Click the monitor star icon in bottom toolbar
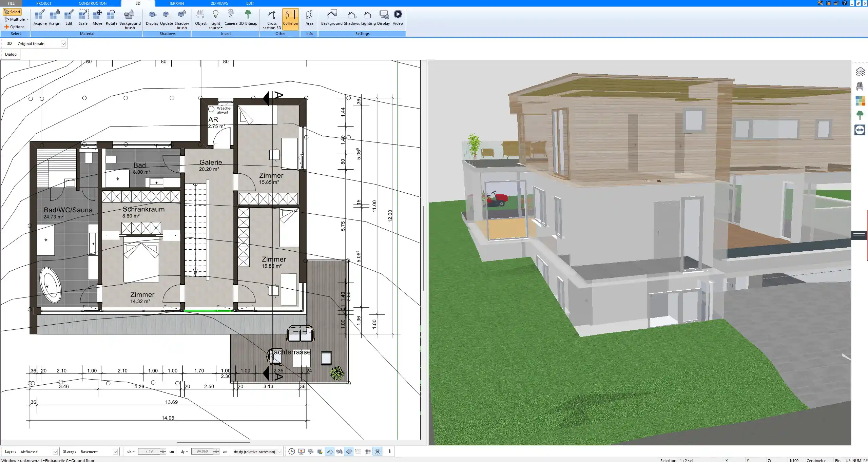 tap(301, 451)
